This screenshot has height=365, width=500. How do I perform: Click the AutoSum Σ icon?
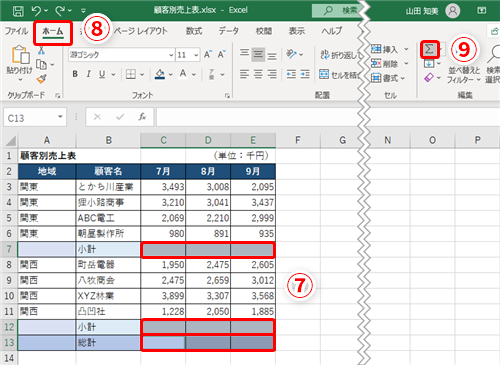tap(429, 49)
